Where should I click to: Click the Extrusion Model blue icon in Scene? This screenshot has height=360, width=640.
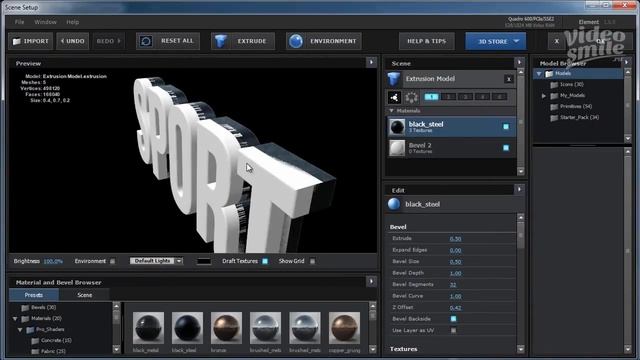coord(394,79)
